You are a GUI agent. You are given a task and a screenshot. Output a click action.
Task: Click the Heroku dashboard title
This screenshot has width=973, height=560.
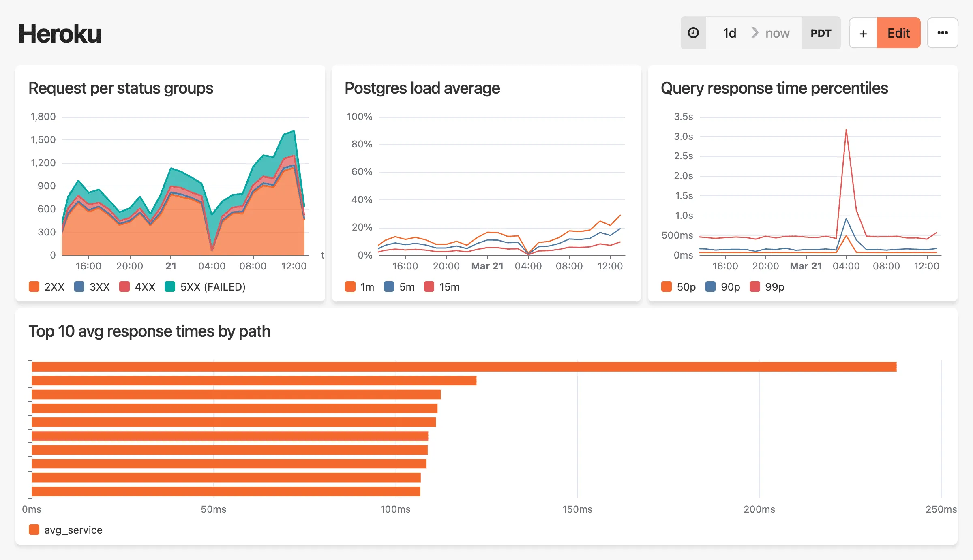pyautogui.click(x=59, y=33)
